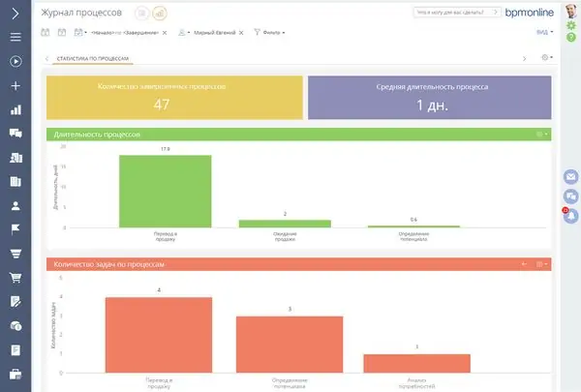The image size is (581, 392).
Task: Select the Статистика по процессам tab
Action: coord(93,59)
